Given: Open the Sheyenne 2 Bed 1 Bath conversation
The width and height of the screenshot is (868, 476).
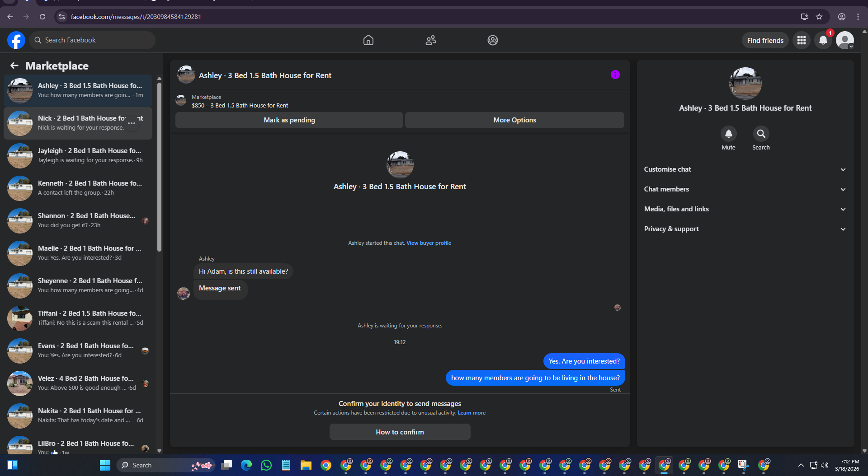Looking at the screenshot, I should 78,285.
